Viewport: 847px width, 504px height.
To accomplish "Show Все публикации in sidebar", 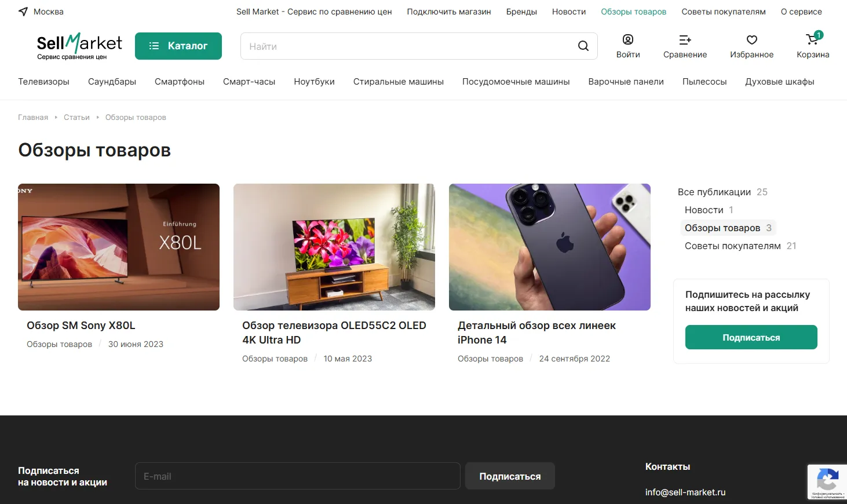I will (714, 192).
